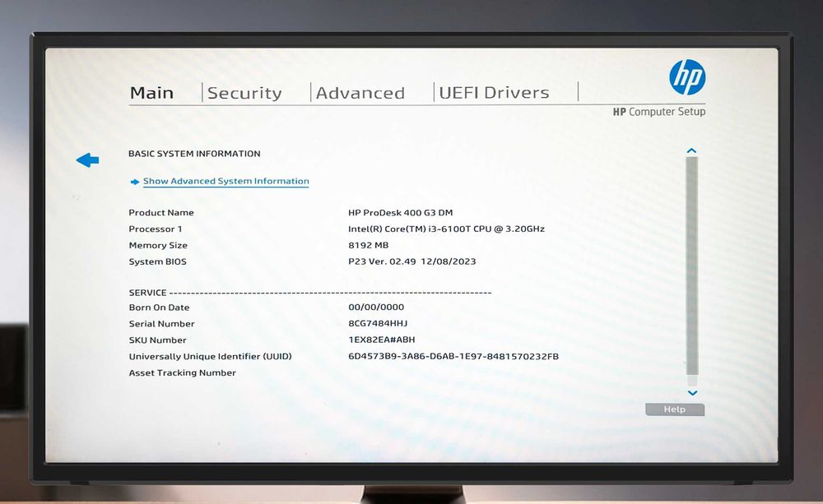Select the SKU Number label
The image size is (823, 504).
pyautogui.click(x=157, y=340)
